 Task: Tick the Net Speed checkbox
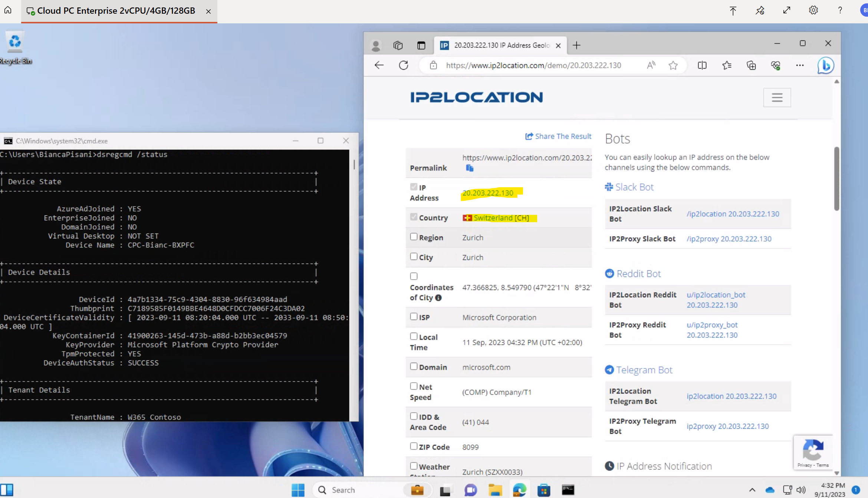pyautogui.click(x=414, y=386)
